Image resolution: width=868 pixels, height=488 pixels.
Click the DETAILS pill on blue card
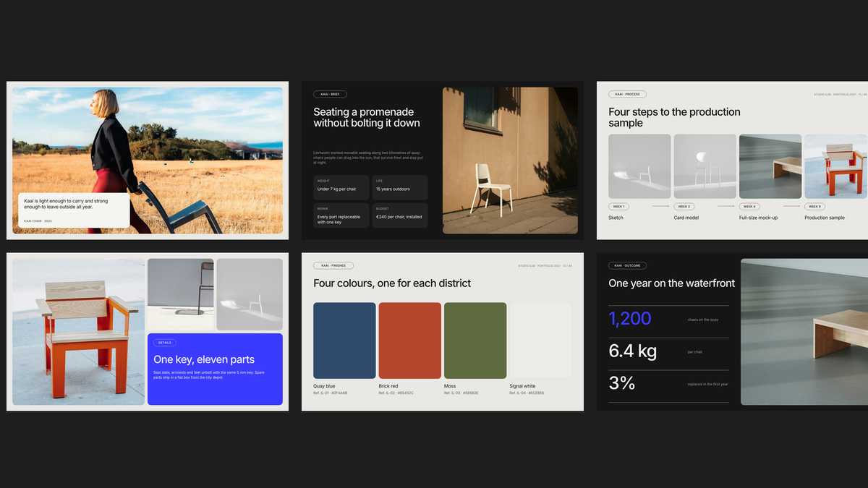164,343
